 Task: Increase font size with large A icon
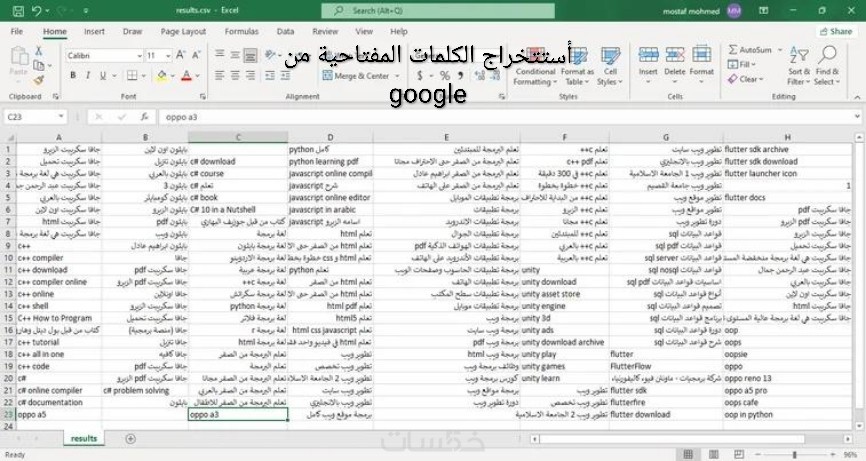(181, 55)
